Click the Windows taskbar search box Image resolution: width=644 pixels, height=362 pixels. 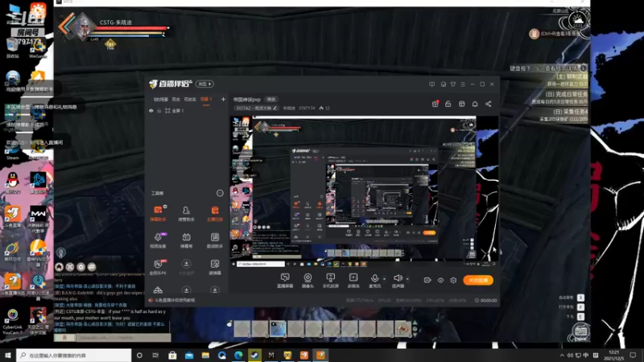click(74, 355)
